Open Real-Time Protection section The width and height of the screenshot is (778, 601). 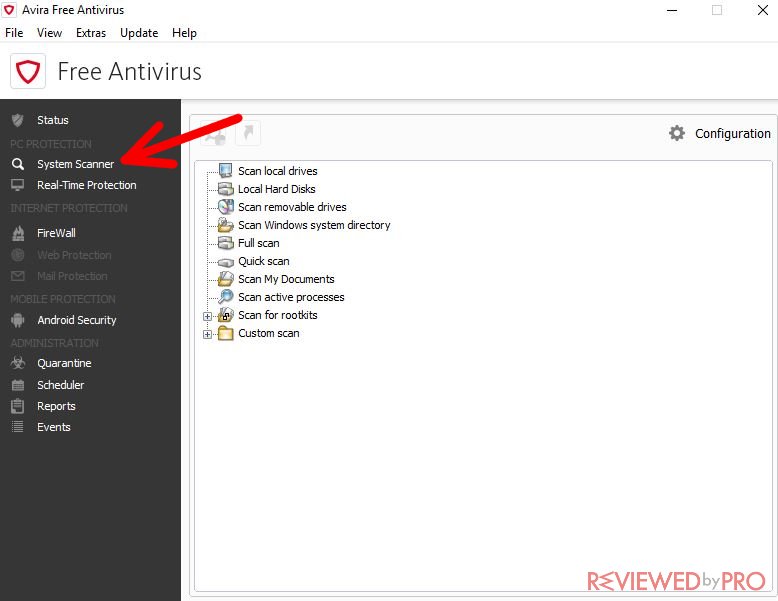[x=86, y=185]
